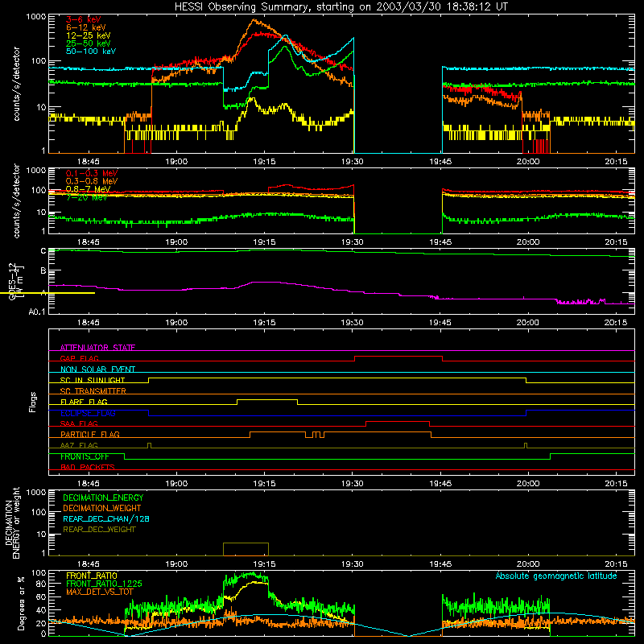Click the green FRONTS_OFF label
The width and height of the screenshot is (644, 644).
click(85, 456)
